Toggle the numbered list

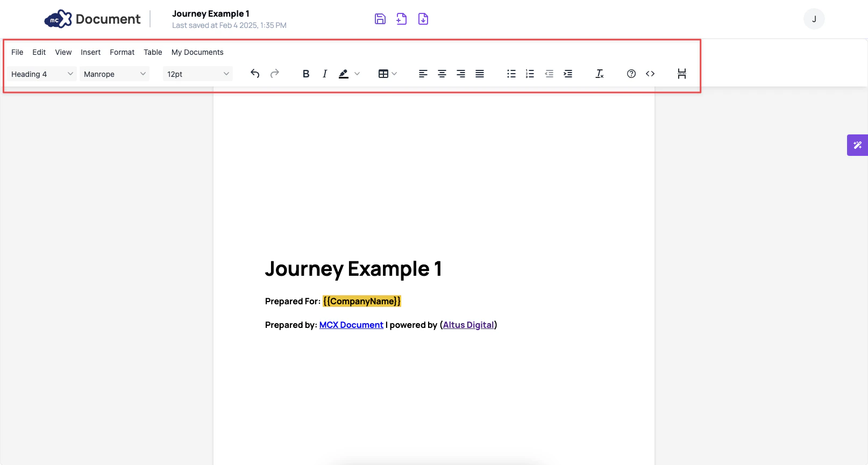pyautogui.click(x=530, y=74)
